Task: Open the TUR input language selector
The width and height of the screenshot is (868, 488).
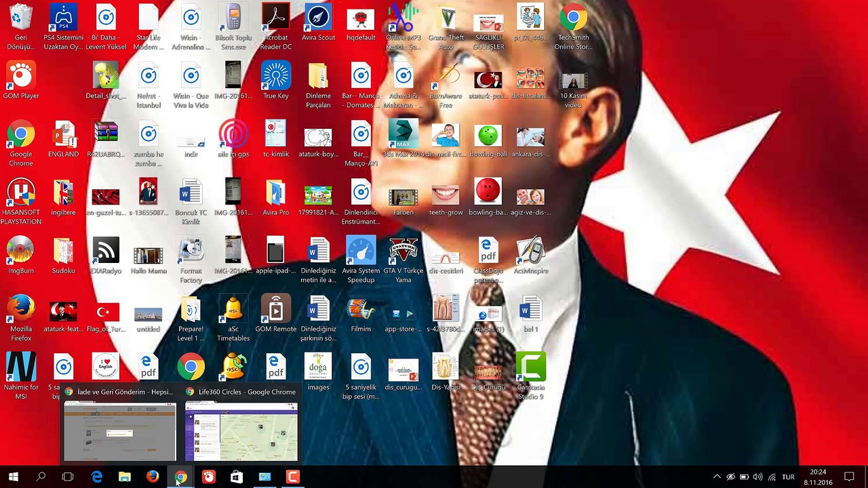Action: (788, 477)
